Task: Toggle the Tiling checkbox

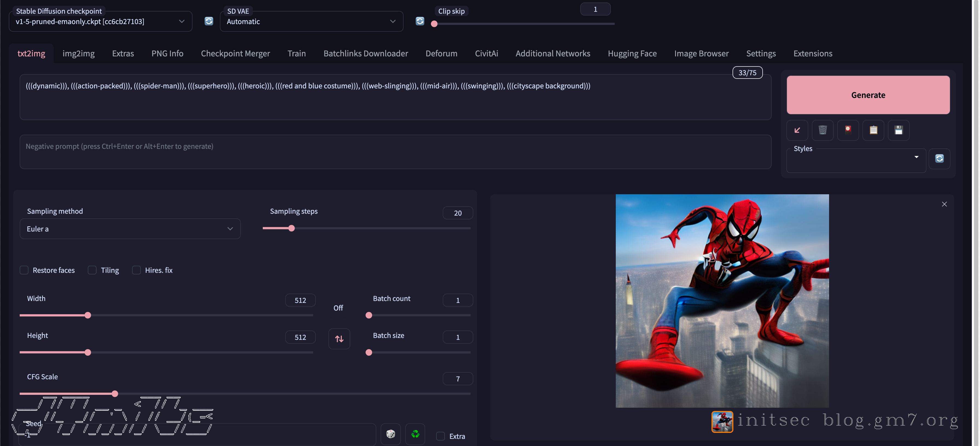Action: point(92,270)
